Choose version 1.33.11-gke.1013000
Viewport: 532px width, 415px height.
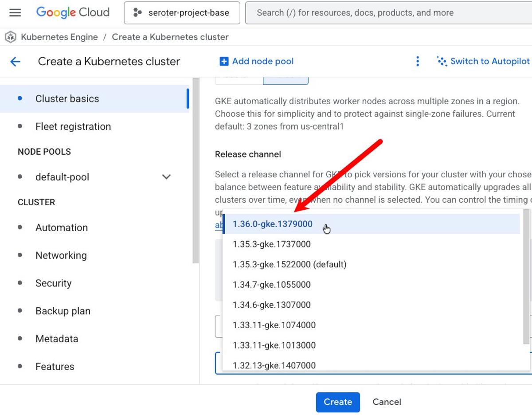tap(371, 346)
